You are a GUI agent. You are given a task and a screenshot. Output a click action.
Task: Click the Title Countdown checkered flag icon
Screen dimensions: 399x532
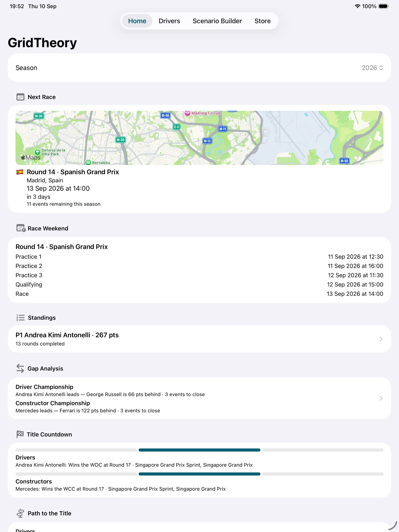pyautogui.click(x=20, y=434)
